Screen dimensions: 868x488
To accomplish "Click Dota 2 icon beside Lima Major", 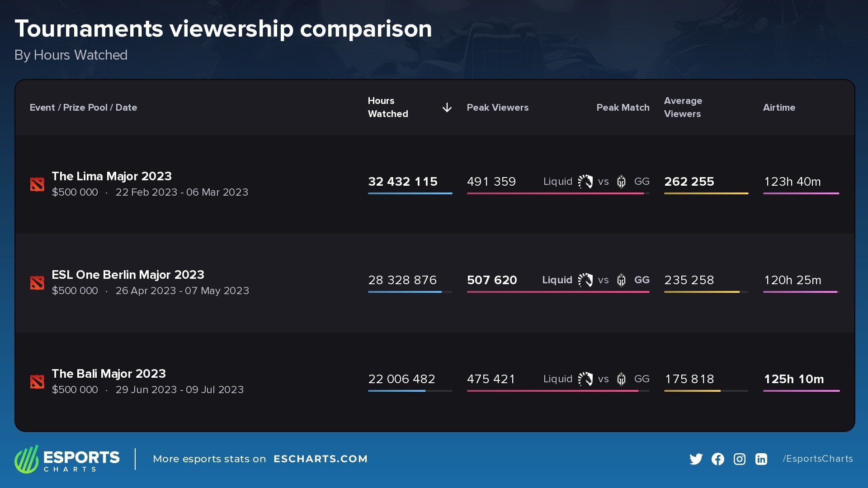I will 37,184.
